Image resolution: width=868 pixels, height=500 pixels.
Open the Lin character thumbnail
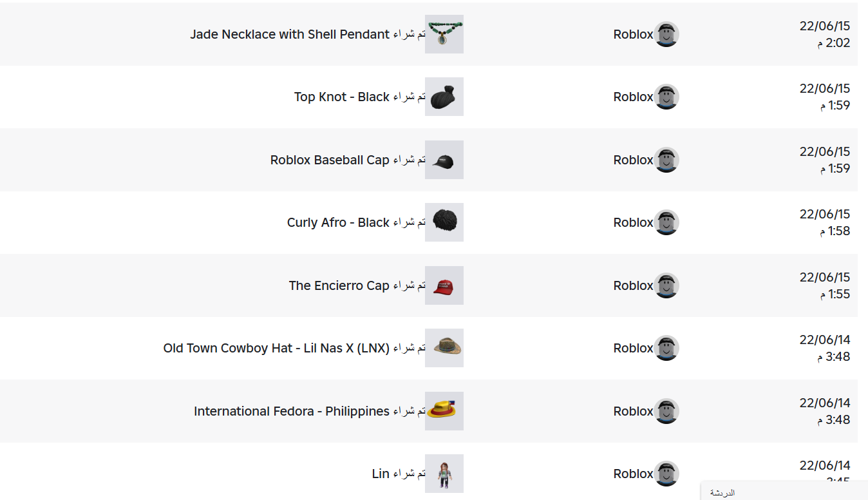(x=444, y=474)
